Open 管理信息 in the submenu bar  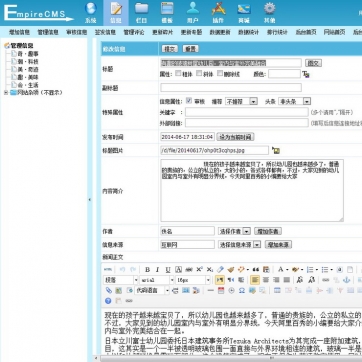[48, 32]
